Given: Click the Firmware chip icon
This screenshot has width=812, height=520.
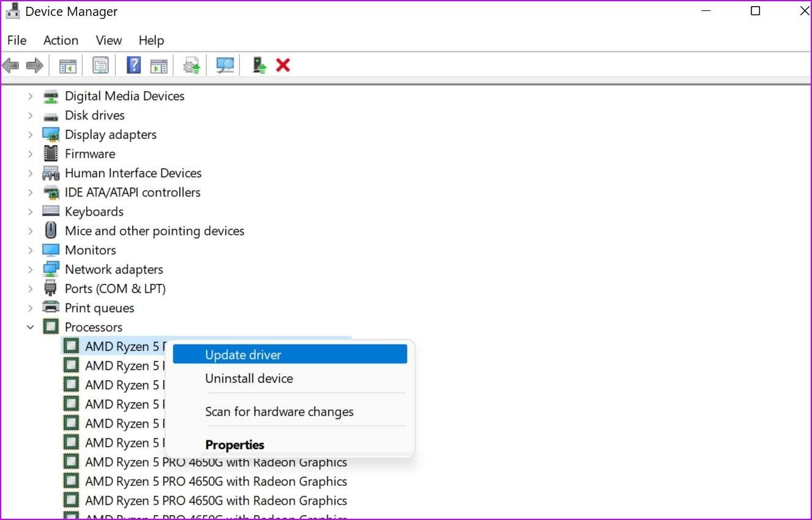Looking at the screenshot, I should (51, 154).
